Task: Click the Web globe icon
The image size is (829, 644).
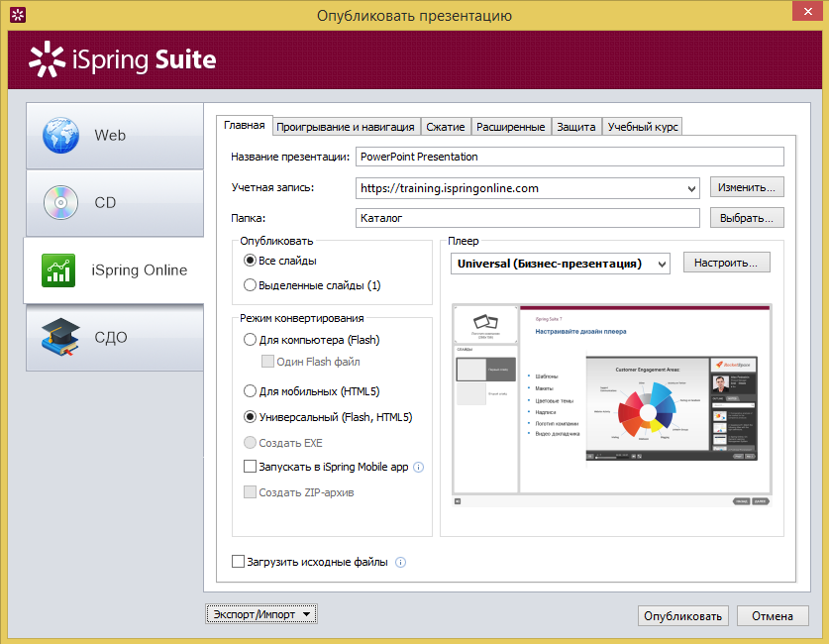Action: click(x=60, y=136)
